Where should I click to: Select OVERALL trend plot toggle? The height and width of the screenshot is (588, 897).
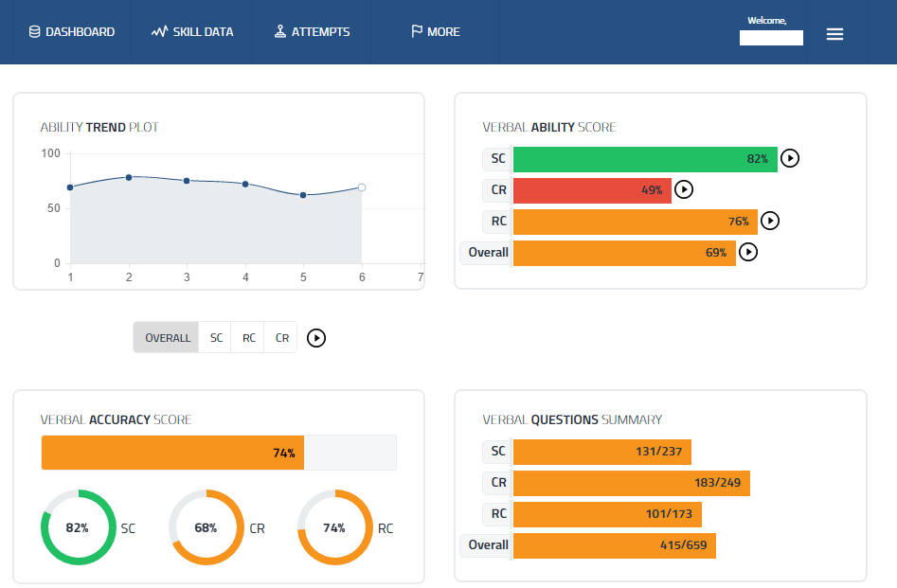(167, 338)
